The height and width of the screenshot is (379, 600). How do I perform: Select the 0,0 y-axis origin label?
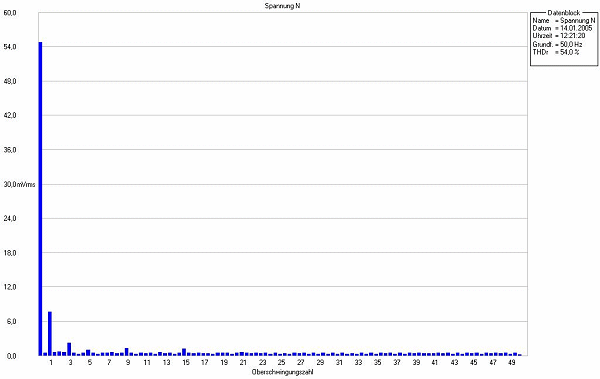(10, 356)
